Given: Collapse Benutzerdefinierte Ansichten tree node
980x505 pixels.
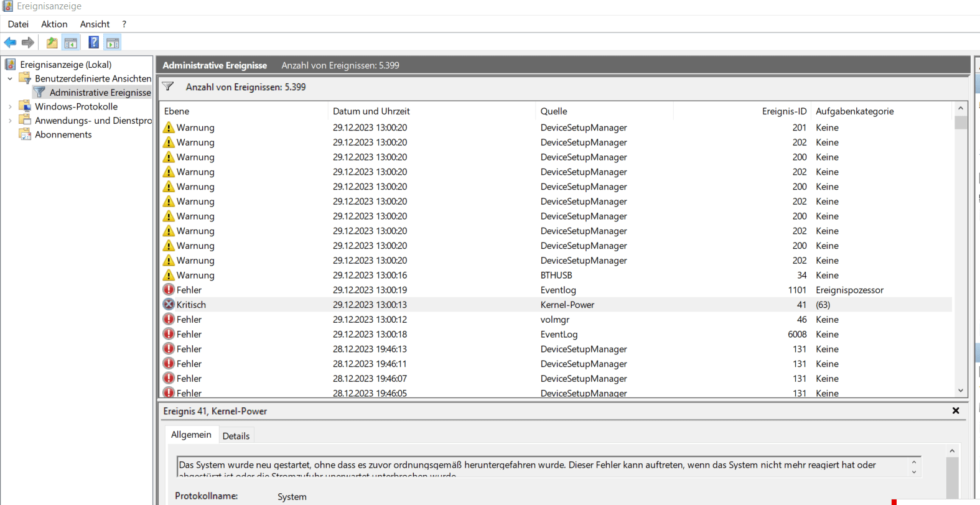Looking at the screenshot, I should tap(10, 78).
